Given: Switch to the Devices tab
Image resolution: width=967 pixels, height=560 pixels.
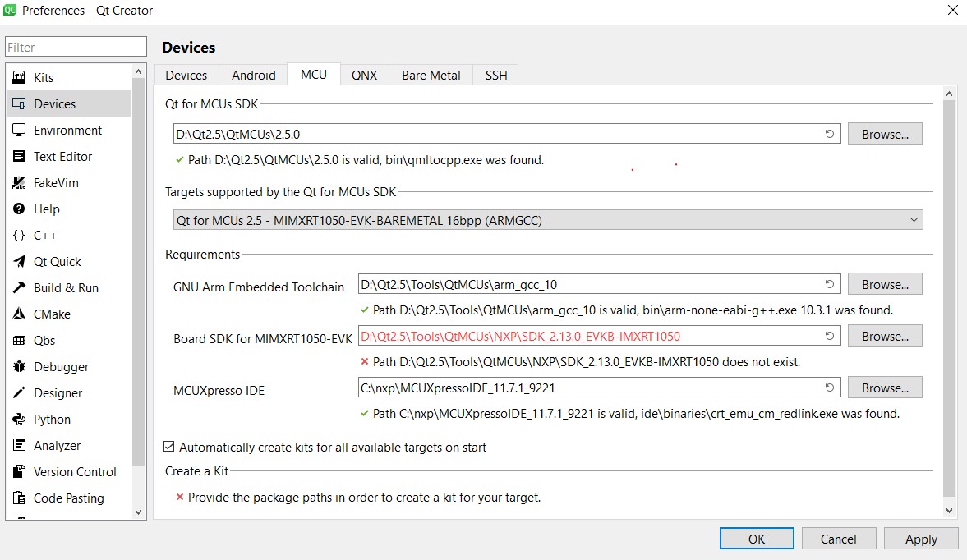Looking at the screenshot, I should [x=186, y=76].
